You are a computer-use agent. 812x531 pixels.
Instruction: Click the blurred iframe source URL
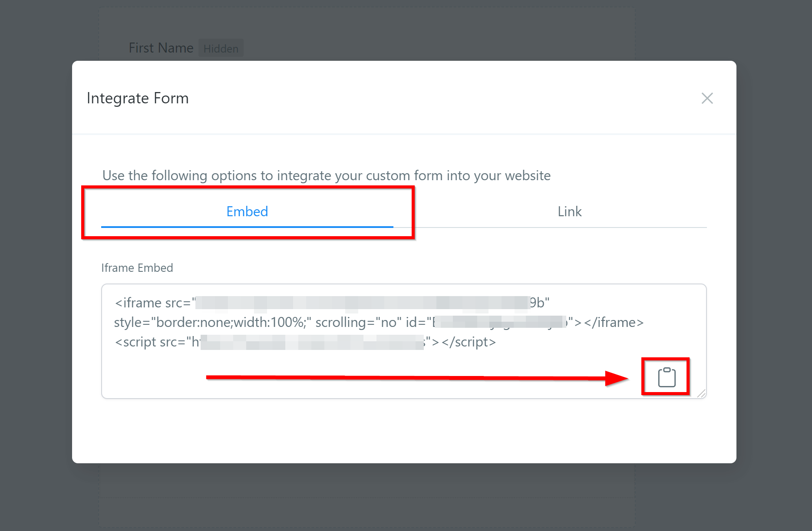coord(363,303)
